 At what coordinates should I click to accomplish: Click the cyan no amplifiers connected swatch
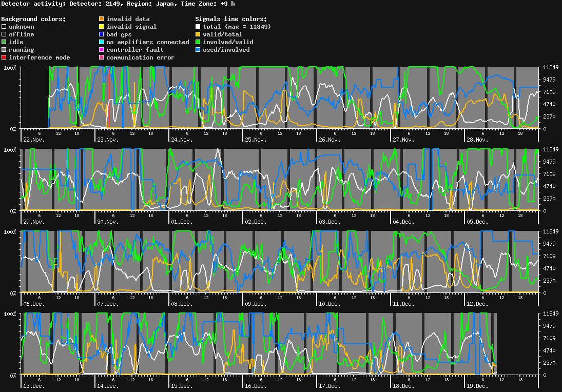tap(102, 42)
